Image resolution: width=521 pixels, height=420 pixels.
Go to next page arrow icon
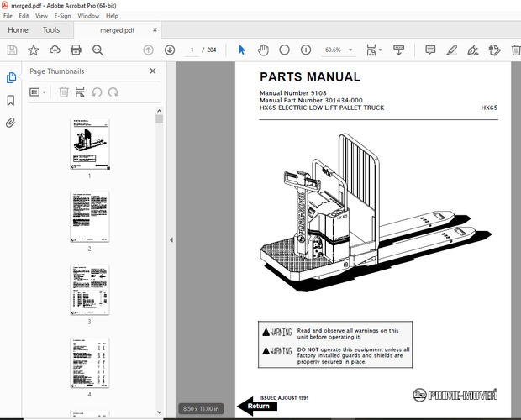click(x=170, y=50)
